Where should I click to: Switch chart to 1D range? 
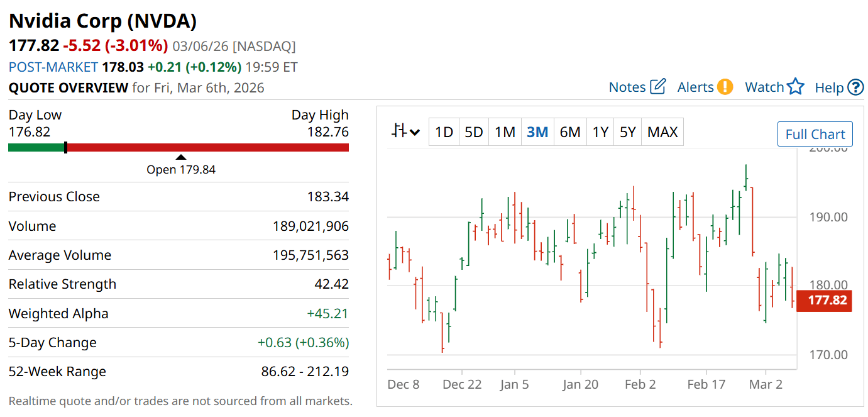[x=444, y=132]
